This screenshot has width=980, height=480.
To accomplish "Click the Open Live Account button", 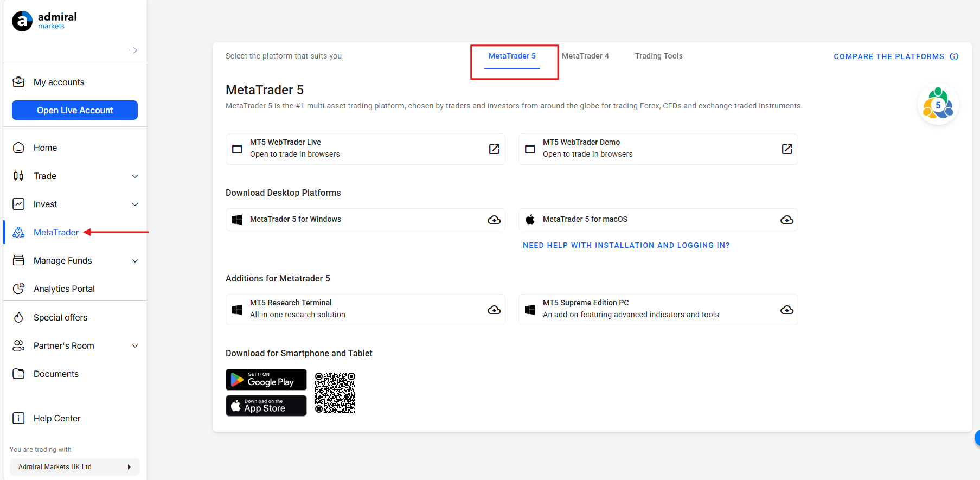I will coord(75,110).
